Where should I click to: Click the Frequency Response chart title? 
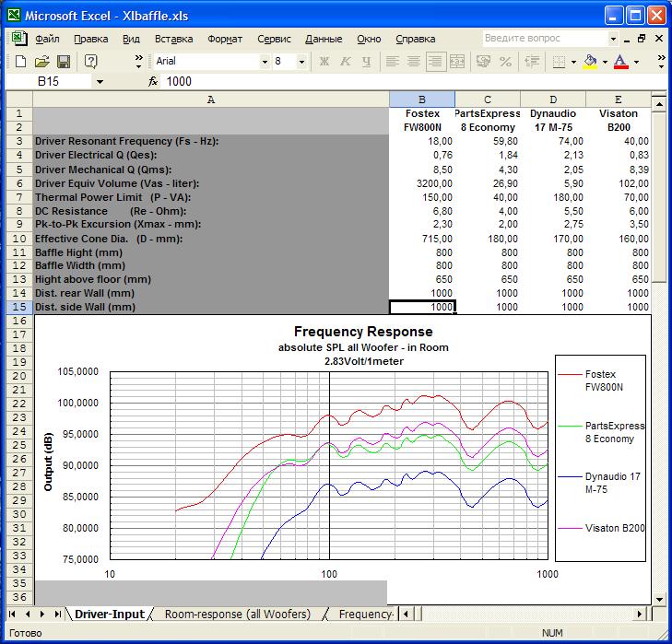tap(363, 332)
